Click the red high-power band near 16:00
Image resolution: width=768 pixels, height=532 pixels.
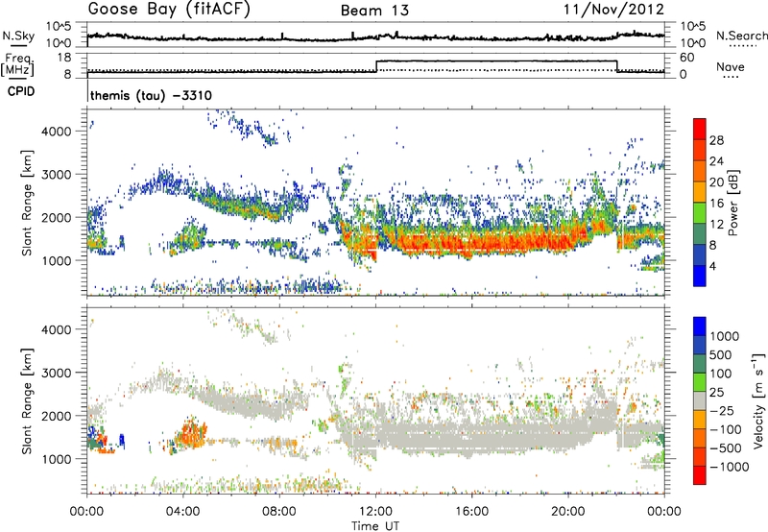[x=472, y=243]
